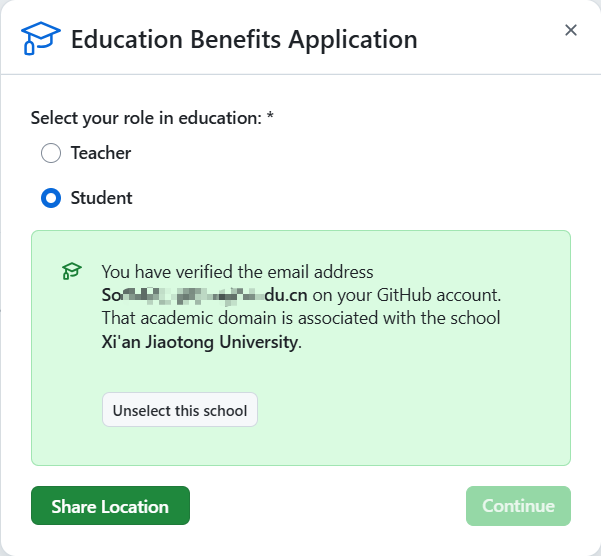Click the required asterisk after role label
Screen dimensions: 601x556
pyautogui.click(x=270, y=118)
